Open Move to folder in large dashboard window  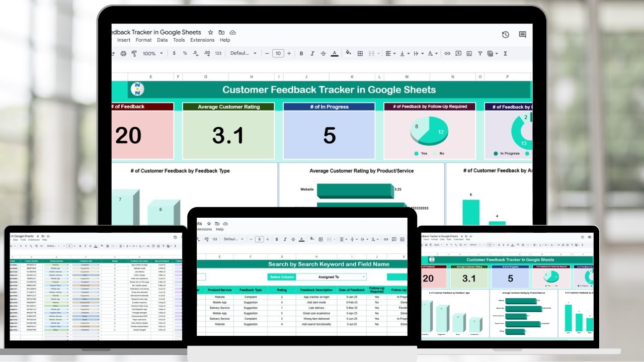click(x=221, y=32)
